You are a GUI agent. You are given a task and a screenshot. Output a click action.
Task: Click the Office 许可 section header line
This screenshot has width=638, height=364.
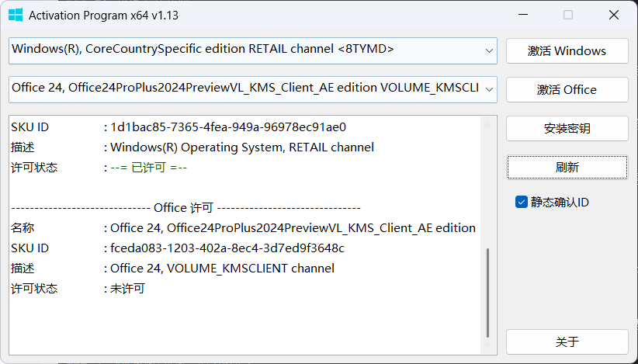point(186,208)
